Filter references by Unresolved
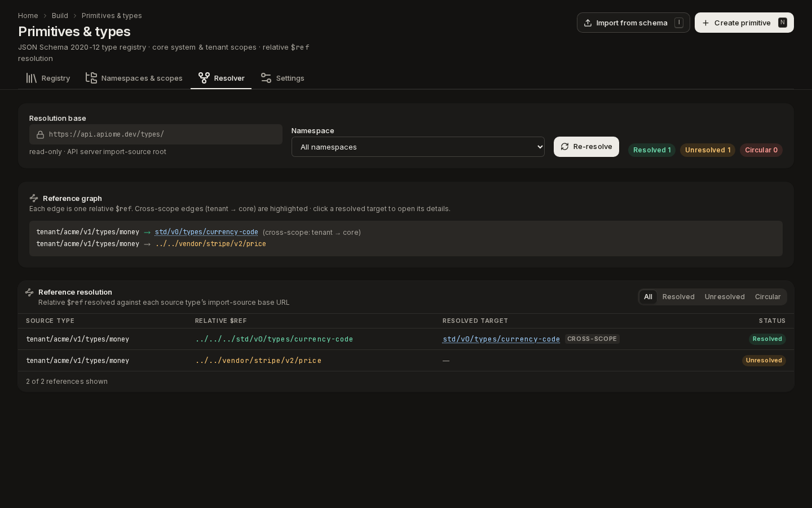This screenshot has height=508, width=812. coord(725,297)
